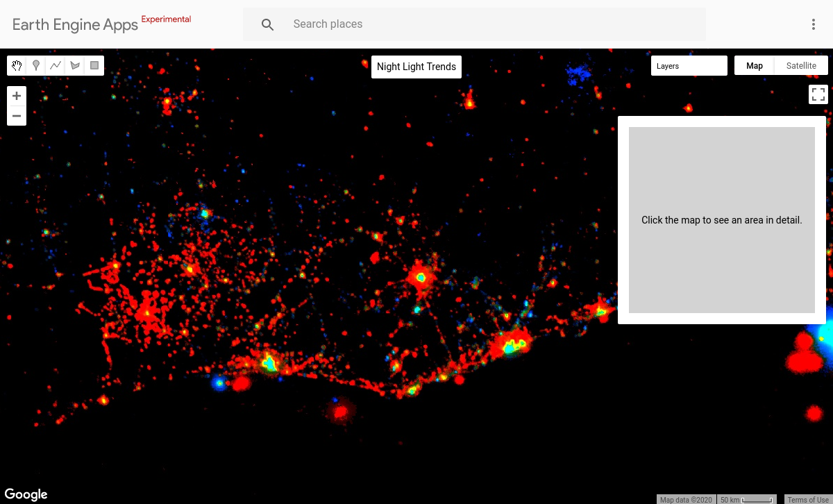Click the Google logo
This screenshot has height=504, width=833.
[26, 494]
